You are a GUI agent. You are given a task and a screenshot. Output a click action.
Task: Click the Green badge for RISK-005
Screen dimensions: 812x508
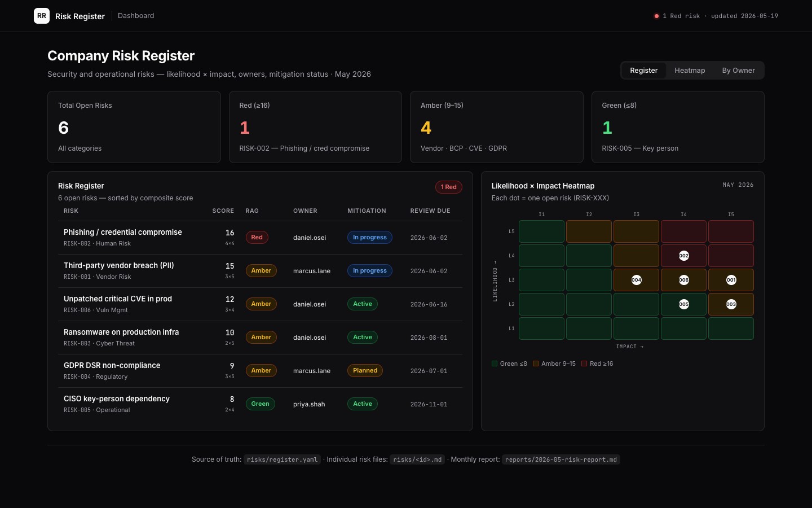point(260,404)
